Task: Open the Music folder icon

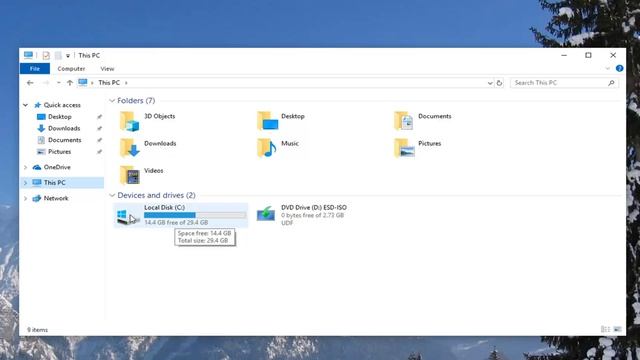Action: 267,148
